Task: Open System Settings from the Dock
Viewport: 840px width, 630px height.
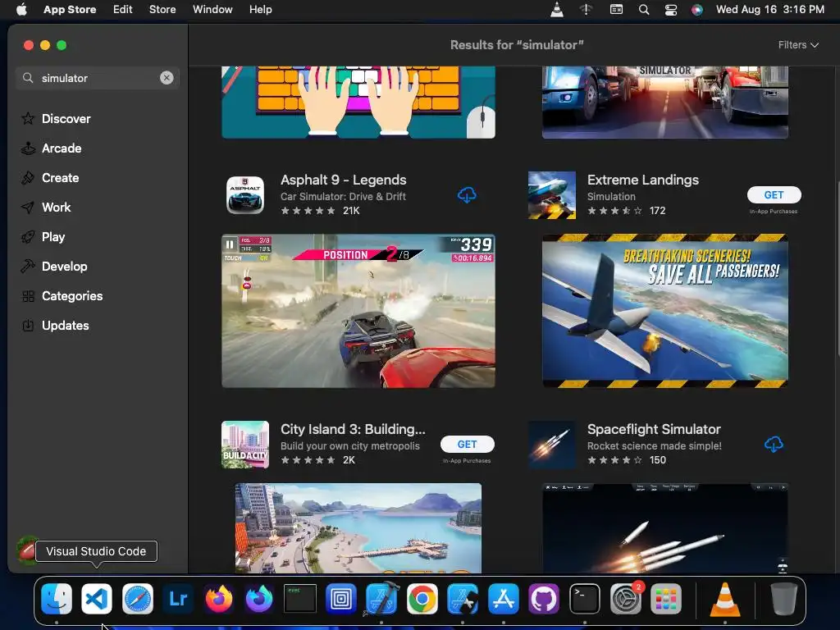Action: coord(625,599)
